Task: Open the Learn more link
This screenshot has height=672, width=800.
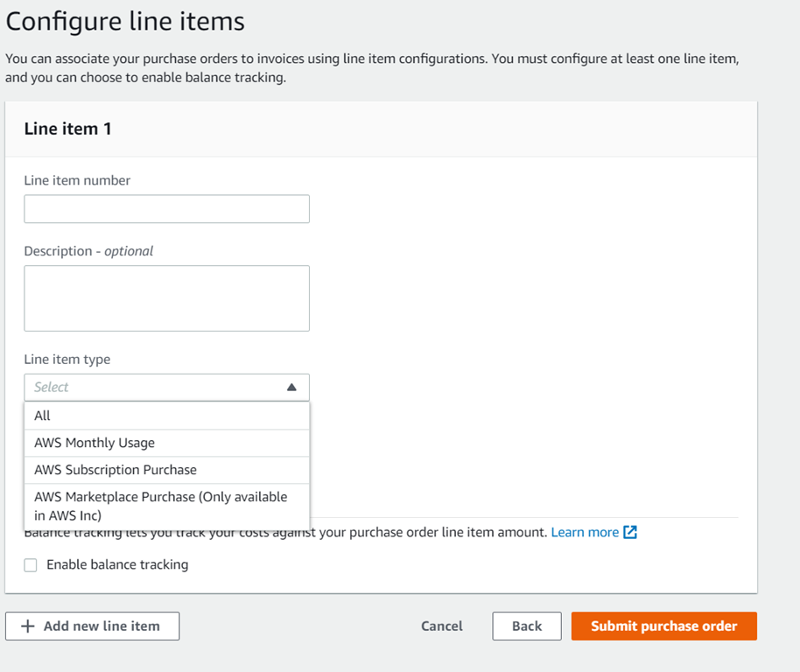Action: coord(585,532)
